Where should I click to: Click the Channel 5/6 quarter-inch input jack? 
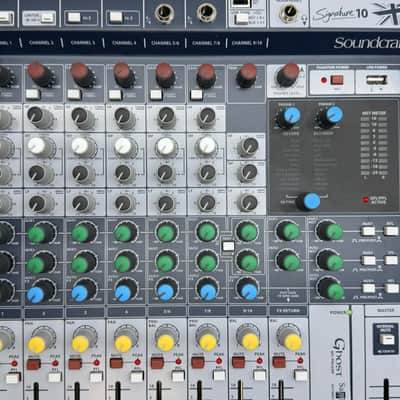click(164, 13)
